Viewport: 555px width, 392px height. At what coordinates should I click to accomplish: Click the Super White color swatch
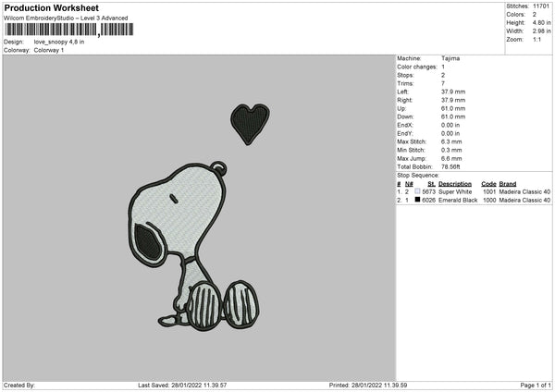point(417,191)
